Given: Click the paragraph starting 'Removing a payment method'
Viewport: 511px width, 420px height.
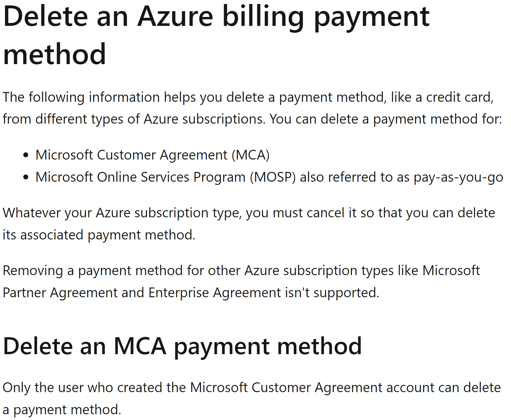Looking at the screenshot, I should [241, 271].
